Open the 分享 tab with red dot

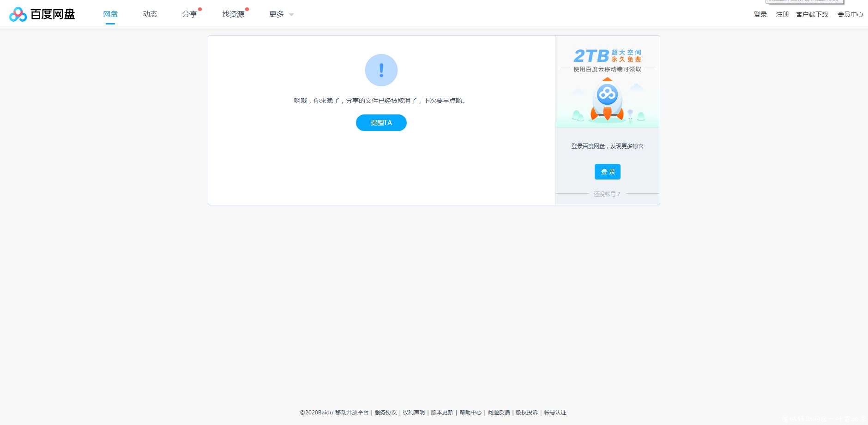[190, 14]
